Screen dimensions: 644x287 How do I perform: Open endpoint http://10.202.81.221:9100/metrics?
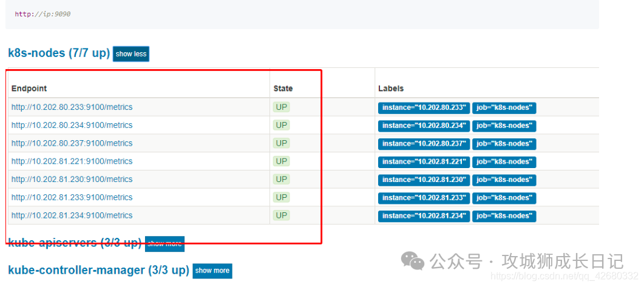[72, 161]
